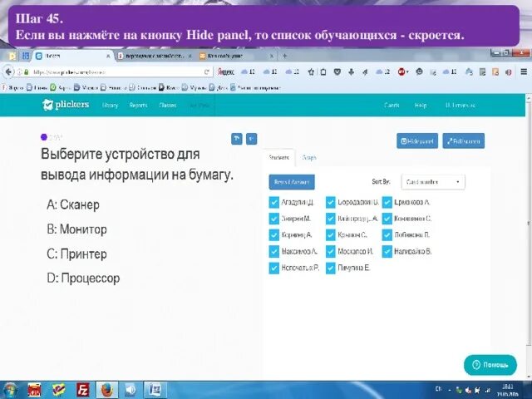Click the red round extension icon

(x=401, y=72)
